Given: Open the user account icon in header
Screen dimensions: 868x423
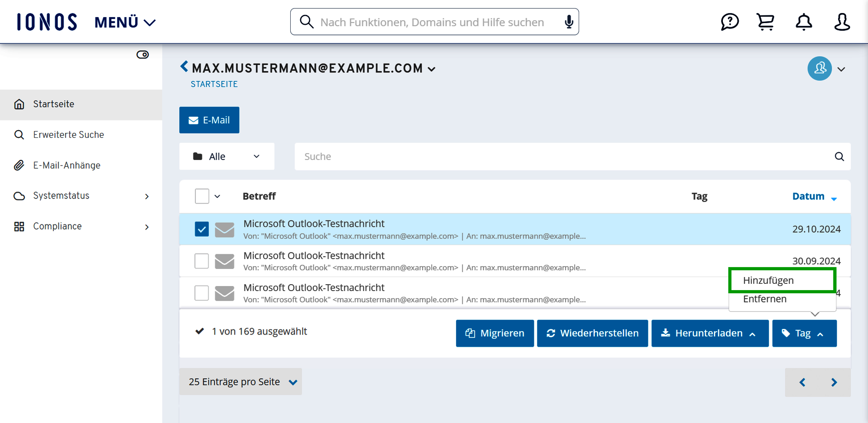Looking at the screenshot, I should coord(842,22).
